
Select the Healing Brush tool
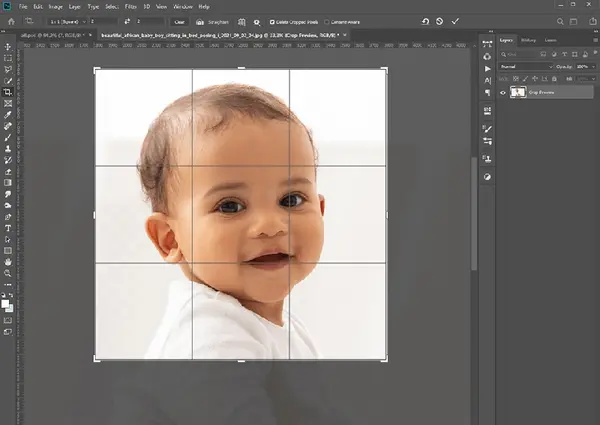(8, 126)
